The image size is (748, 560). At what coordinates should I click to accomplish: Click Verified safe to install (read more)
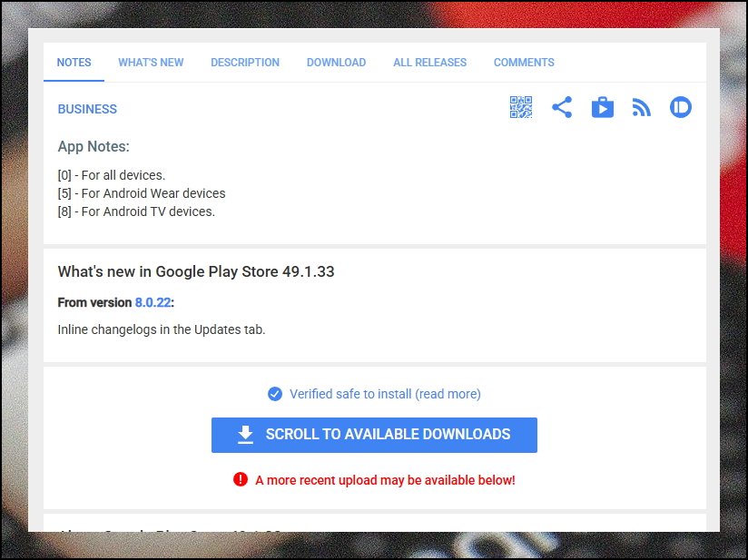[x=385, y=394]
